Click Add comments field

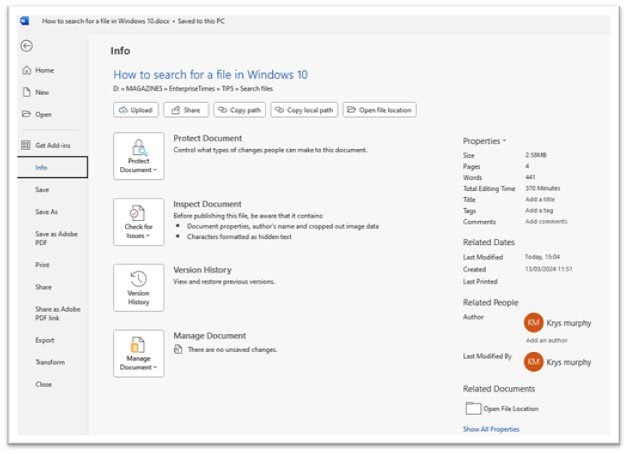(546, 221)
